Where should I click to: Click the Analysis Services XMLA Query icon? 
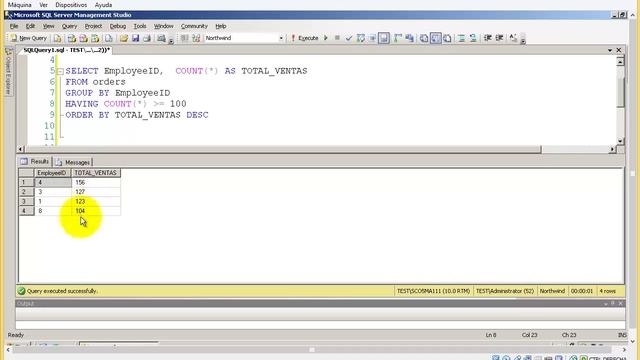click(96, 38)
